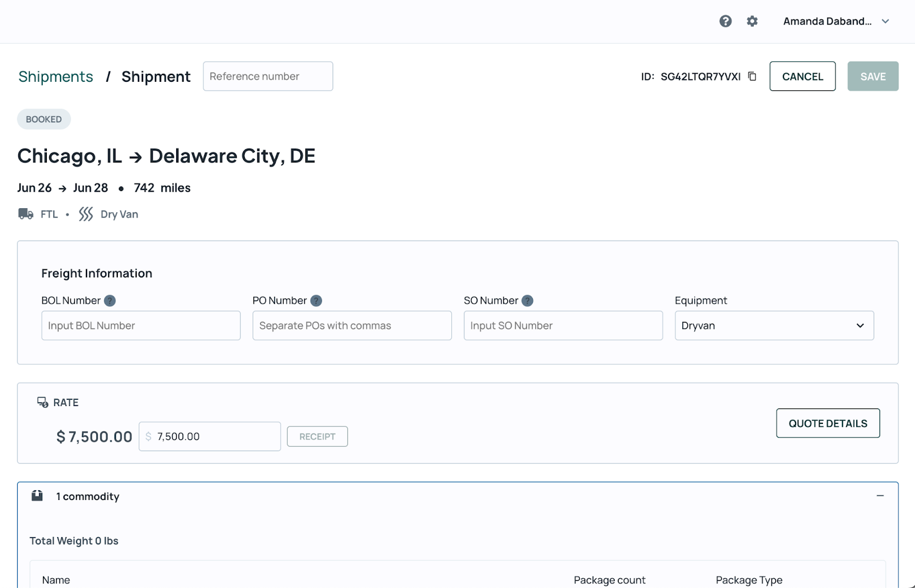Click the shipment ID SG42LTQR7YVXI text
This screenshot has width=915, height=588.
(x=701, y=77)
